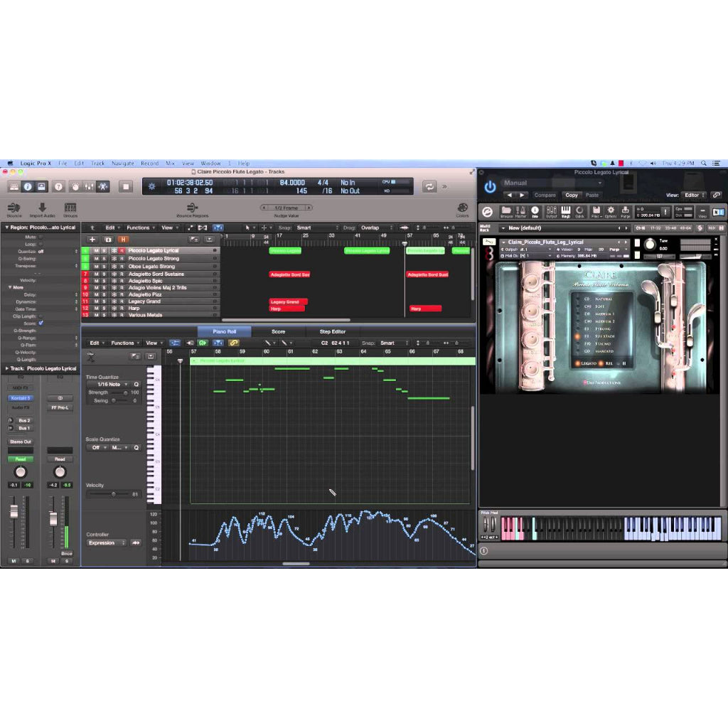The image size is (728, 728).
Task: Switch to the Score tab
Action: (x=278, y=331)
